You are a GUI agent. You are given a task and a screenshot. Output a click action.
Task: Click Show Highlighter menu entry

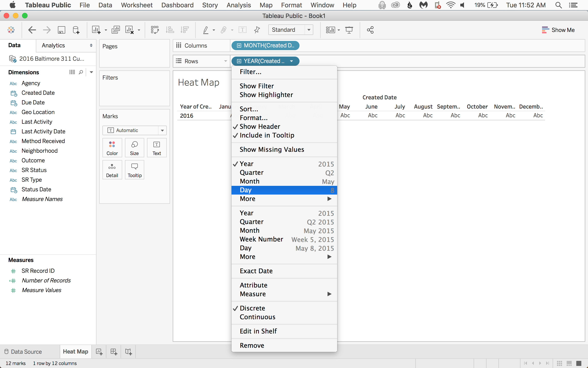coord(284,95)
